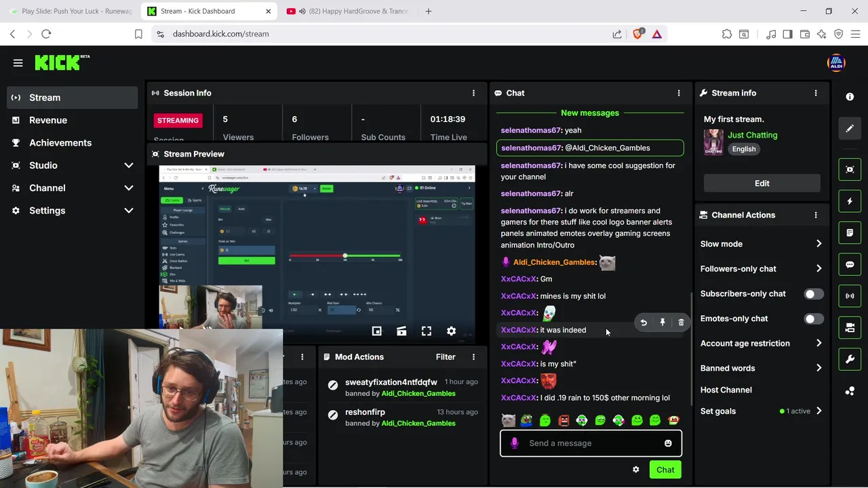Viewport: 868px width, 488px height.
Task: Reload the page
Action: tap(46, 34)
